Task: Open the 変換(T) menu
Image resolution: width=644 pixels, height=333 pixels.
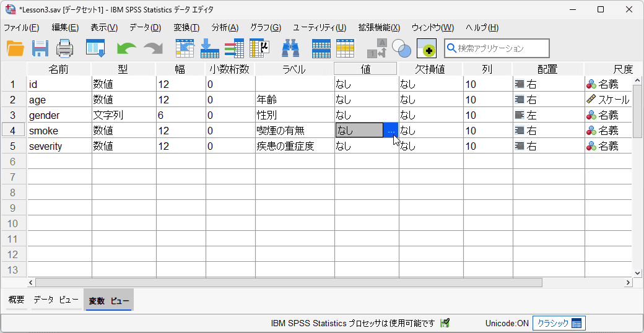Action: (x=186, y=28)
